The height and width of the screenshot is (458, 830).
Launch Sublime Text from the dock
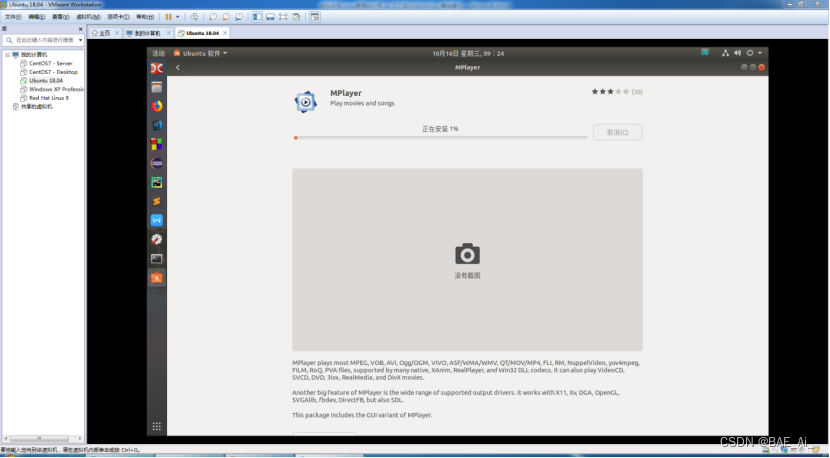tap(157, 201)
